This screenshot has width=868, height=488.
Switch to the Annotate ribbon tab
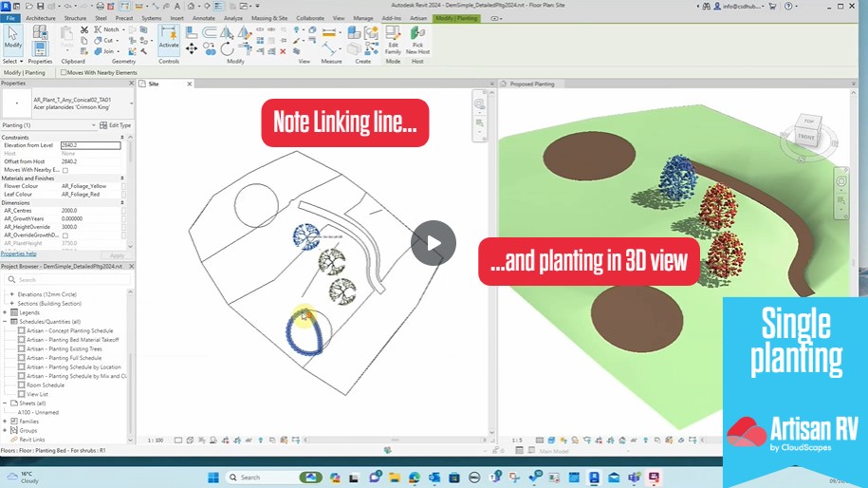pos(203,18)
